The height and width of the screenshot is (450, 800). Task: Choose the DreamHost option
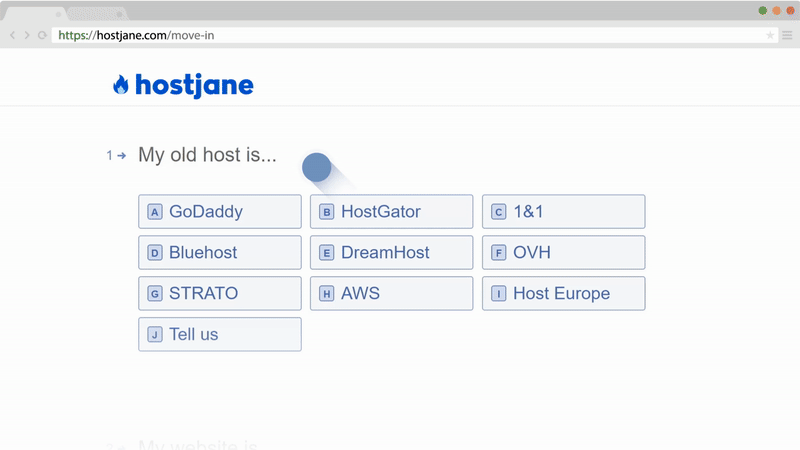coord(391,253)
